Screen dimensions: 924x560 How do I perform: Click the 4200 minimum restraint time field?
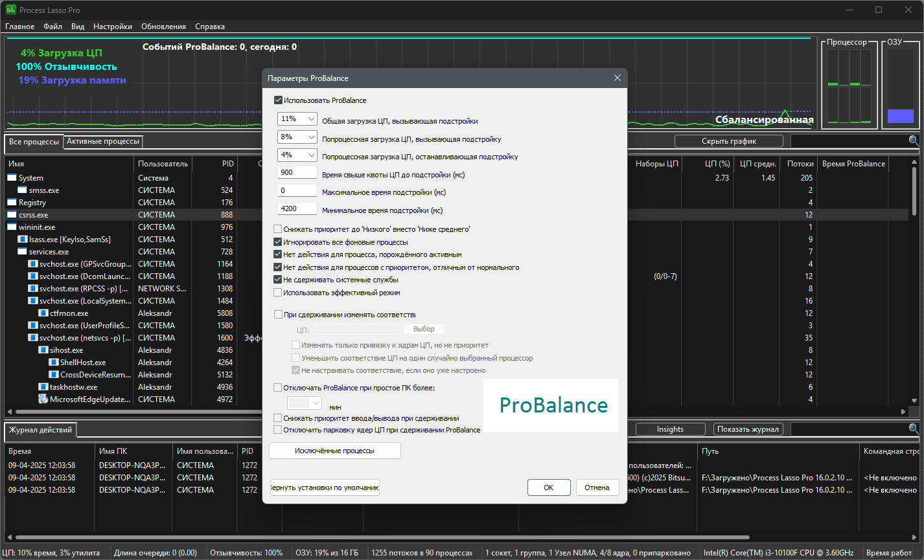(297, 209)
